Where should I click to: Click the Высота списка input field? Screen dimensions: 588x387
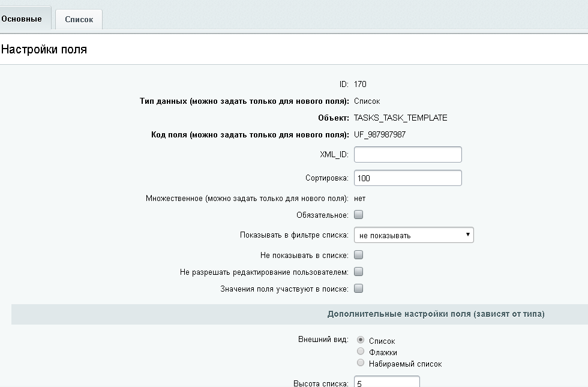pos(386,382)
